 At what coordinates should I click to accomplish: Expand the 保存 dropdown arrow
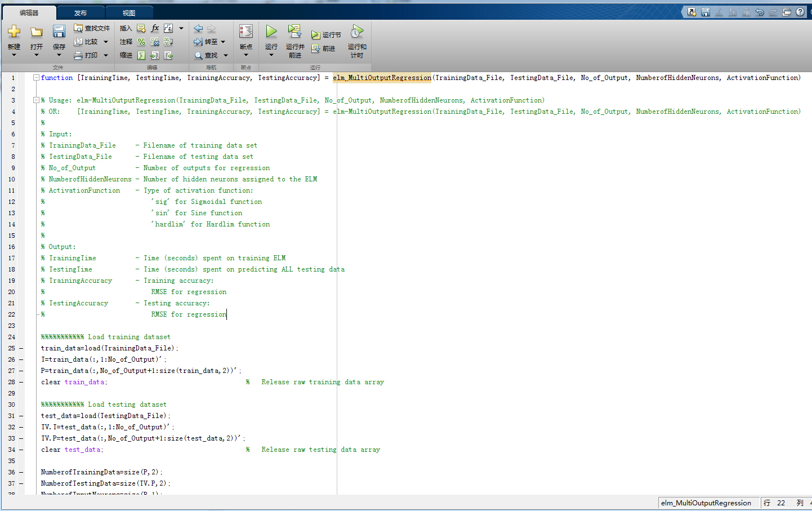click(59, 55)
